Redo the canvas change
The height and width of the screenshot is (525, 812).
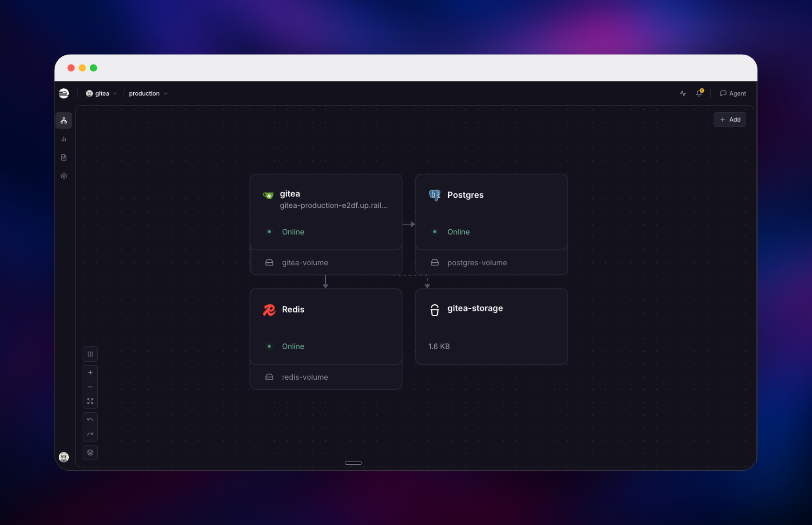pos(90,434)
